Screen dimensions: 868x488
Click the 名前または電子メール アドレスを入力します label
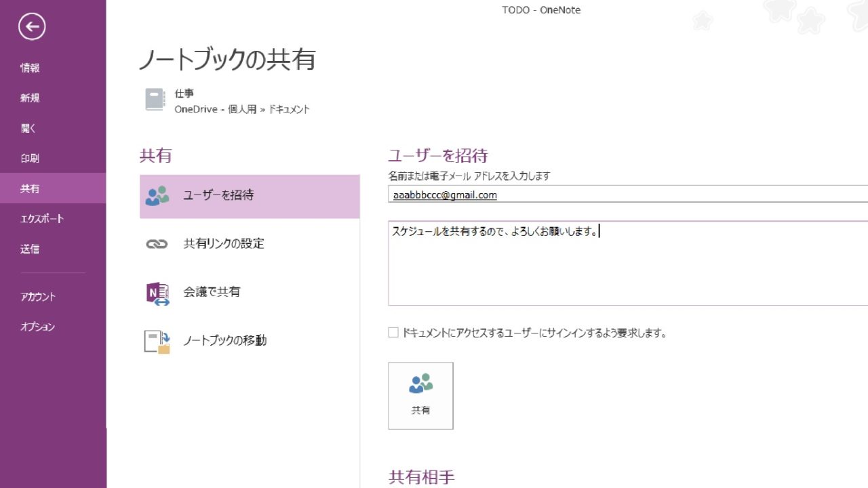pyautogui.click(x=469, y=176)
